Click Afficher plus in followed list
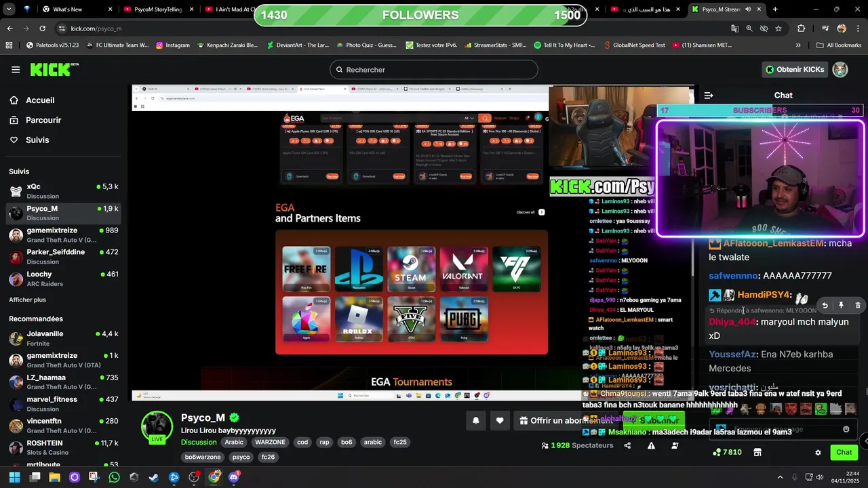 point(27,300)
